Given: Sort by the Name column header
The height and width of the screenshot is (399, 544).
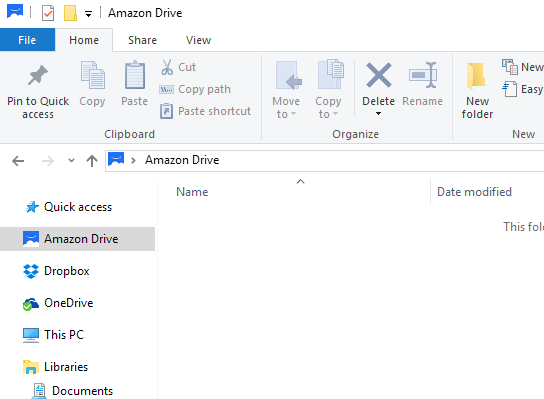Looking at the screenshot, I should tap(192, 192).
